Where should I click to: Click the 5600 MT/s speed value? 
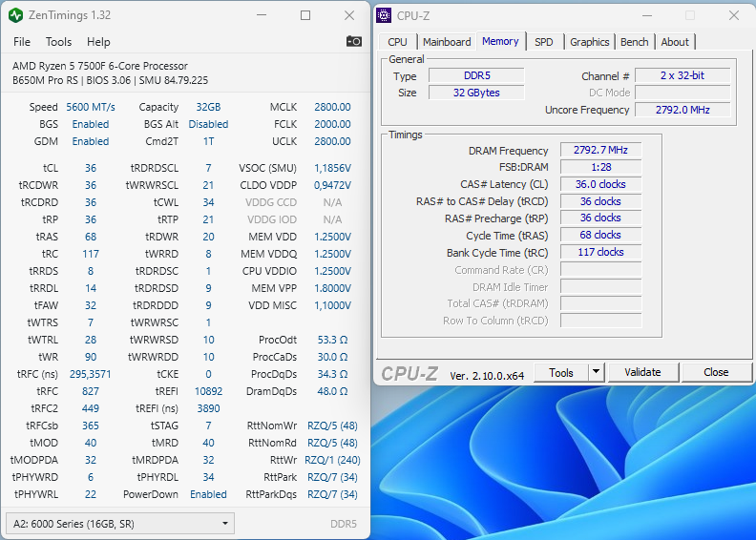91,107
